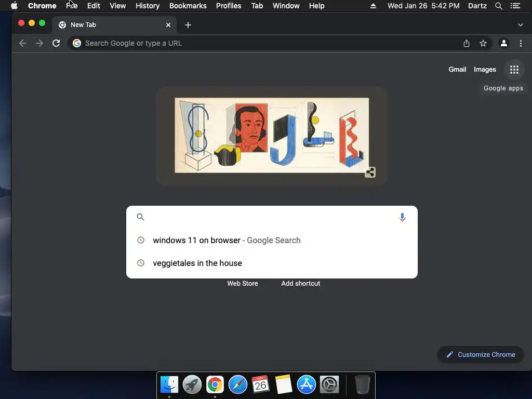Open Calendar from the dock
The width and height of the screenshot is (532, 399).
pyautogui.click(x=261, y=384)
